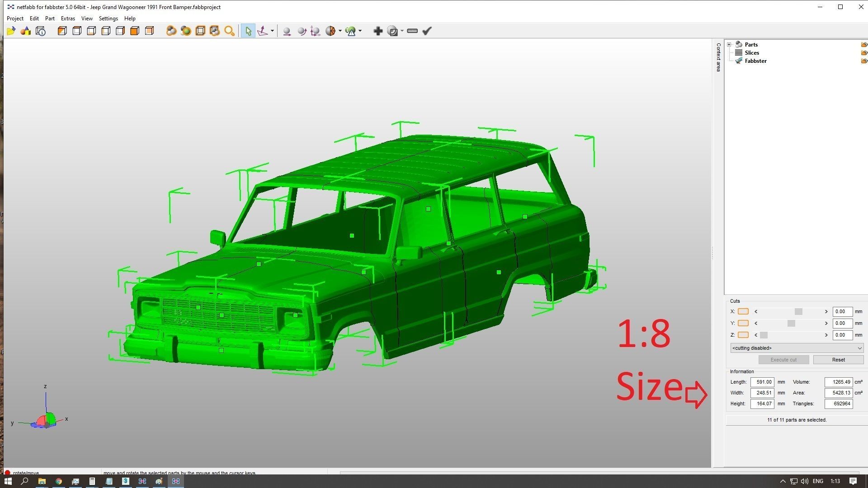Open the Windows Start menu

coord(8,481)
